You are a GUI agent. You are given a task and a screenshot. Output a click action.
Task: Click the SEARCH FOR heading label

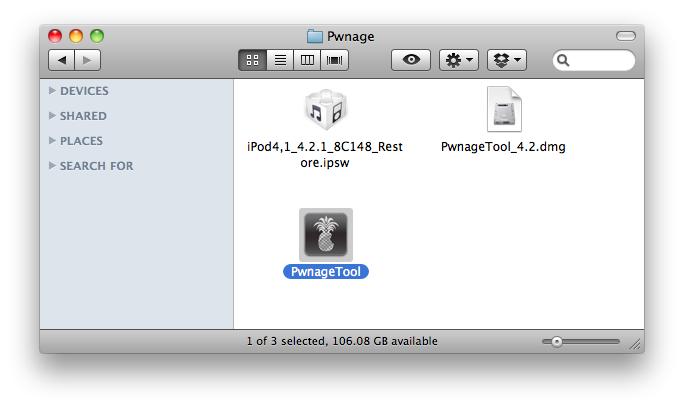(x=96, y=166)
